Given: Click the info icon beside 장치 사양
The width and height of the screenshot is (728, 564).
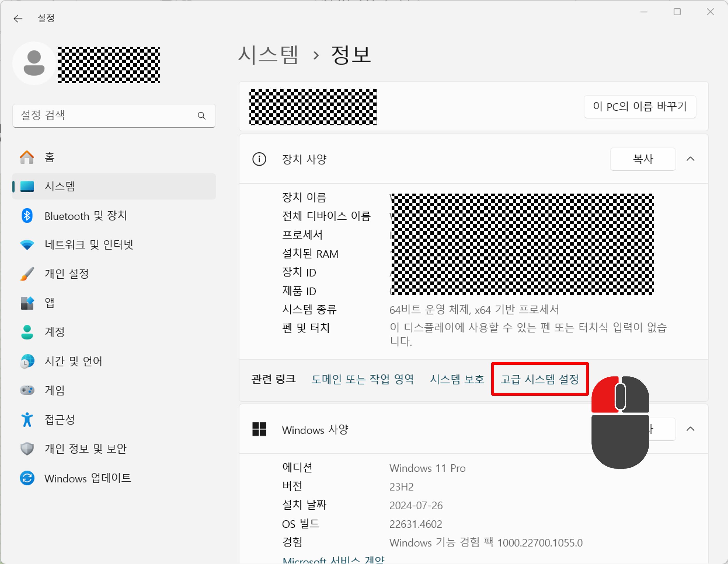Looking at the screenshot, I should point(259,159).
